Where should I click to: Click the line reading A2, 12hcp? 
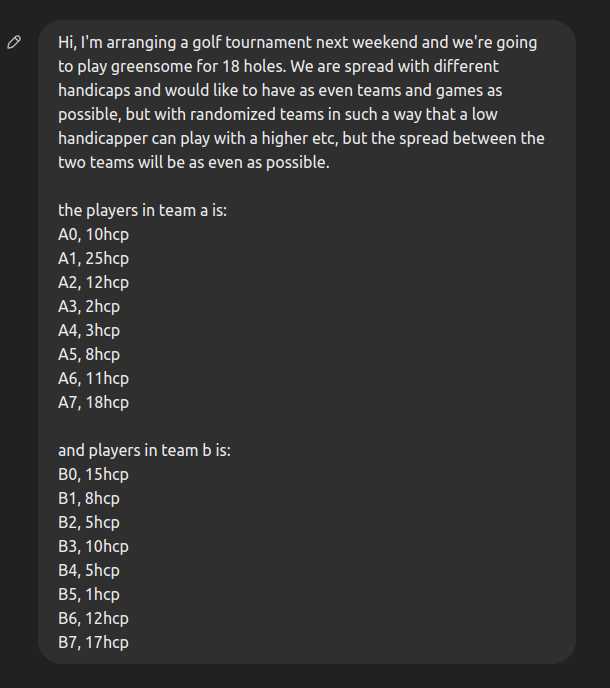[93, 283]
